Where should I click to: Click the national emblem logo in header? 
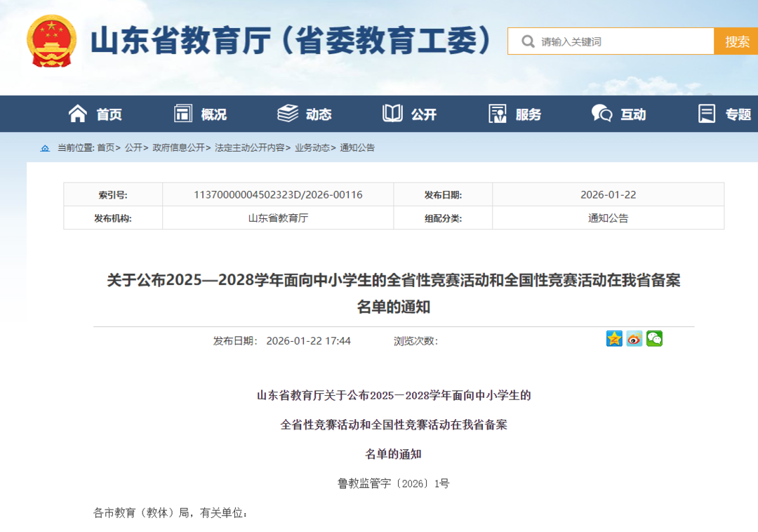click(51, 41)
